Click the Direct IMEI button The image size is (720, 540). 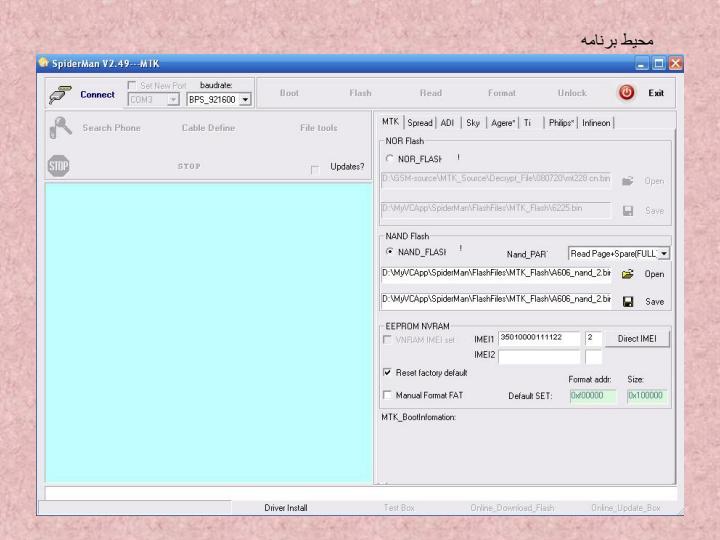click(x=637, y=339)
